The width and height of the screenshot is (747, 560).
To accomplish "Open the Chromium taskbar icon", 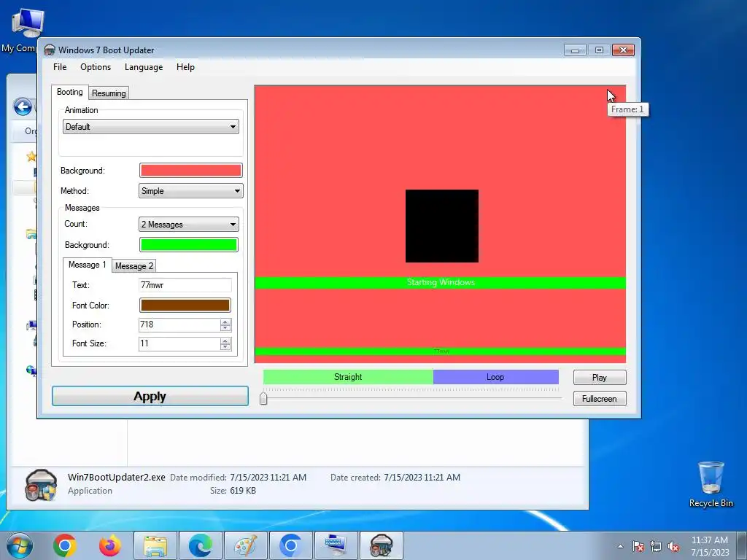I will (290, 545).
